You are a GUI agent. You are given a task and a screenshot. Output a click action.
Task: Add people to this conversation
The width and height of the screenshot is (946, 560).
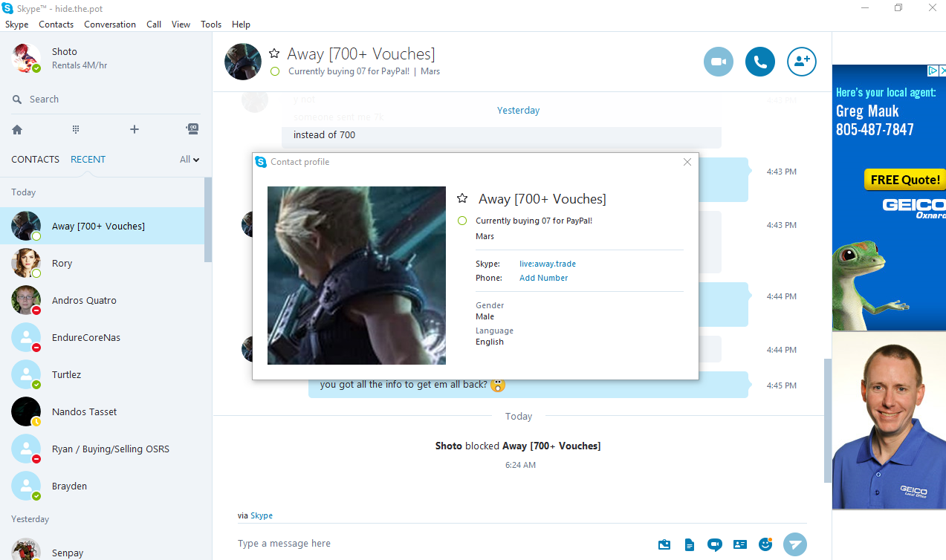(802, 62)
